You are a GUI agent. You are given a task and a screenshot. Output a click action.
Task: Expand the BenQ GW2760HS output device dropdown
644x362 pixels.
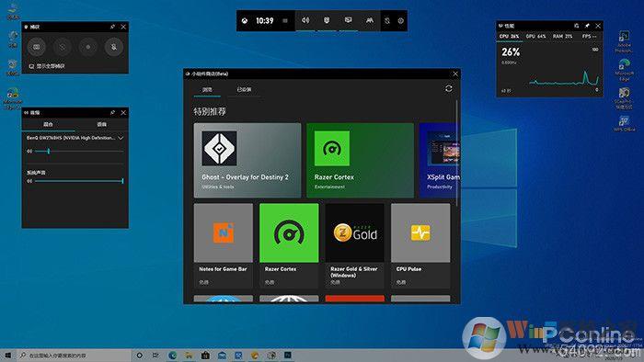pos(121,138)
